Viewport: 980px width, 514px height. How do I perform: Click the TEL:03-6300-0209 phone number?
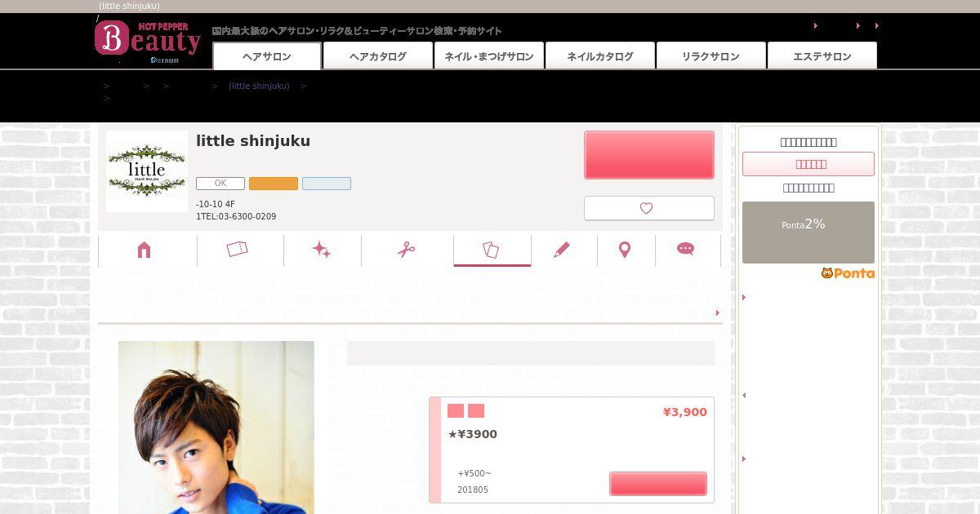click(x=236, y=217)
